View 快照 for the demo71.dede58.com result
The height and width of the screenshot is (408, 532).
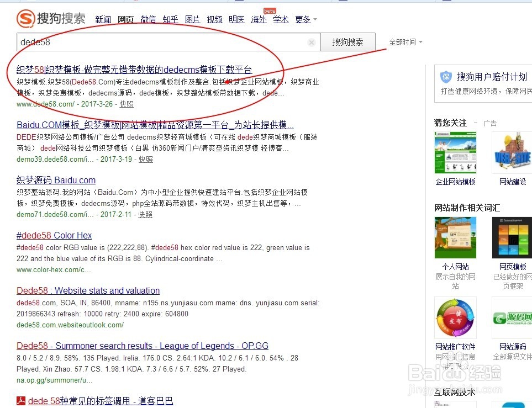(x=145, y=215)
